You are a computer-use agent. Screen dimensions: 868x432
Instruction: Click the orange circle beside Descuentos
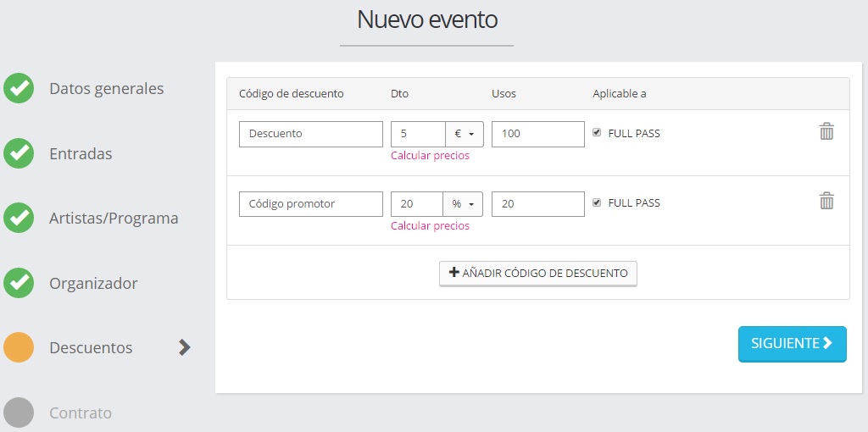click(19, 347)
